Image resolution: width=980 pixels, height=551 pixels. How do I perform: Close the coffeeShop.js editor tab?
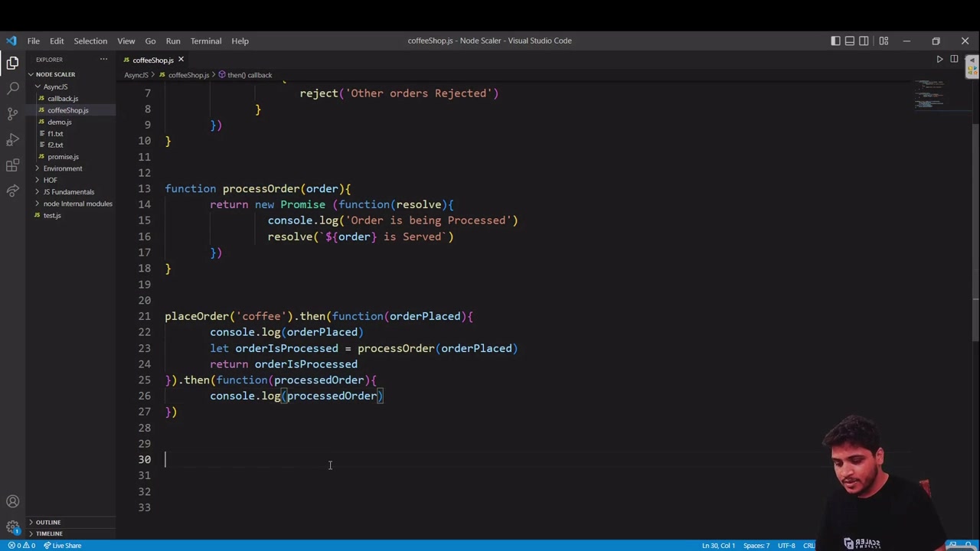point(181,60)
